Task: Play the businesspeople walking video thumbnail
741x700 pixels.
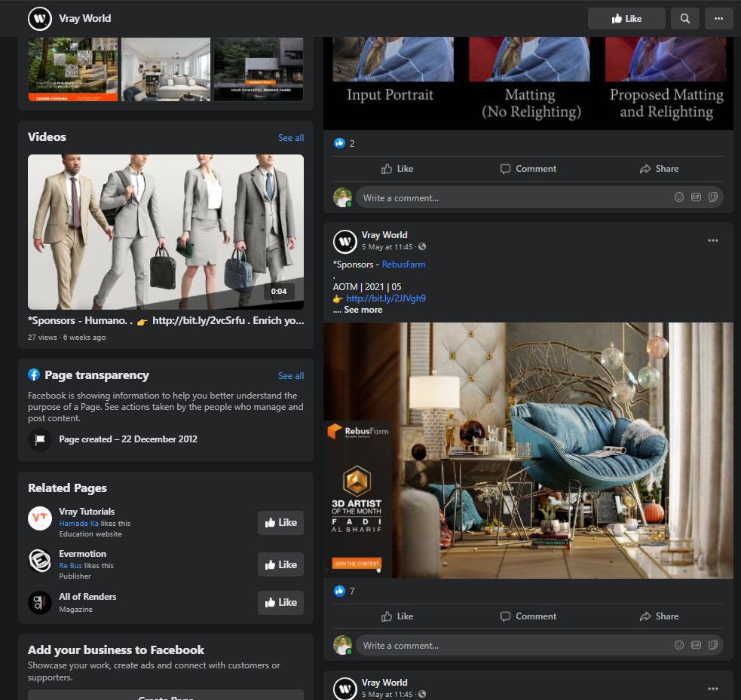Action: (x=166, y=231)
